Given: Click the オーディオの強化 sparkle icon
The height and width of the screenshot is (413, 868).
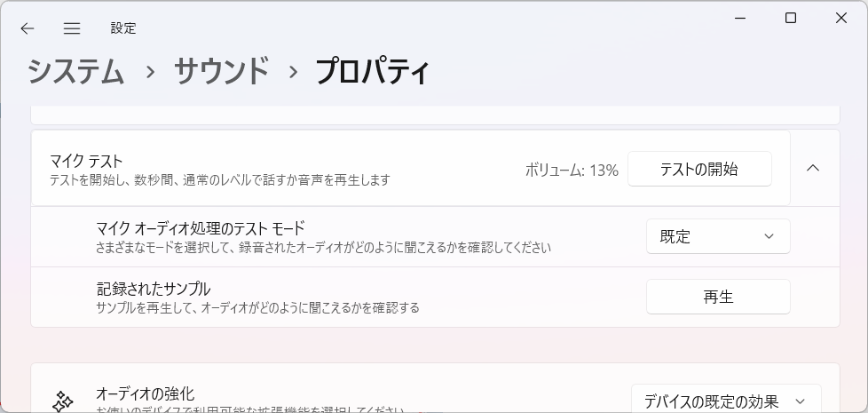Looking at the screenshot, I should 62,401.
